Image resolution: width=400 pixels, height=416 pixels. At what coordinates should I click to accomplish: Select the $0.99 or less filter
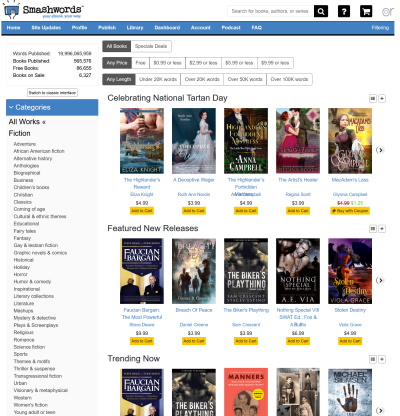167,63
